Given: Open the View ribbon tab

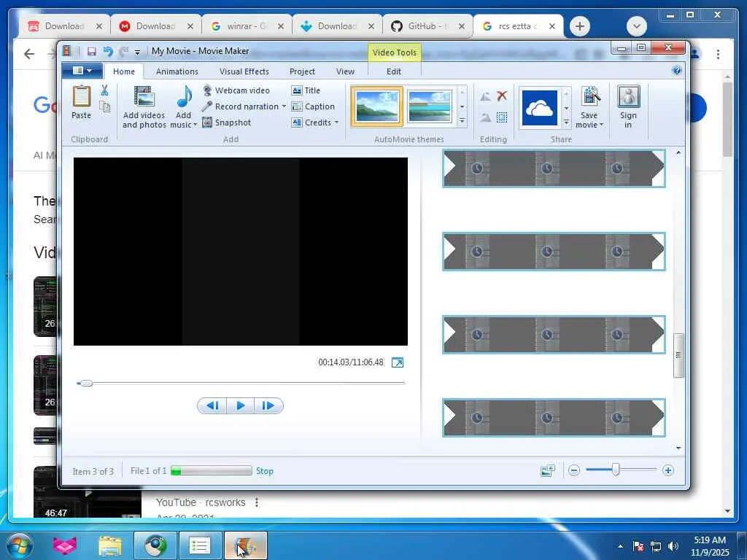Looking at the screenshot, I should pos(345,71).
